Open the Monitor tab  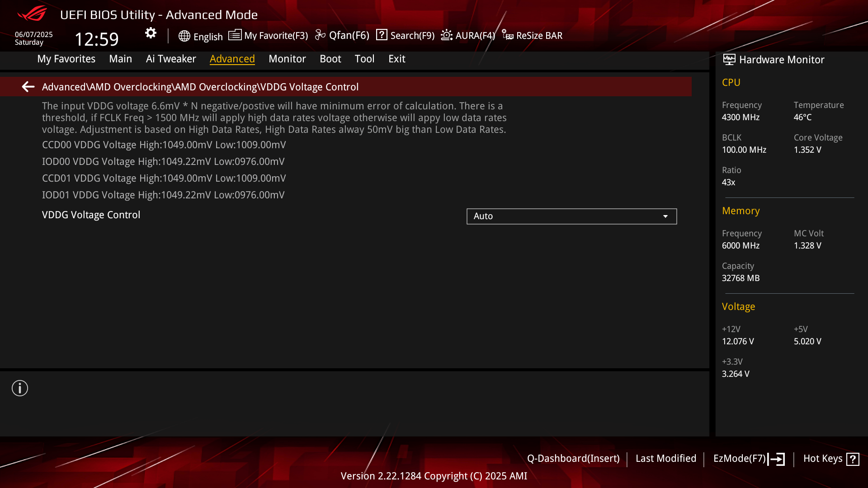(287, 59)
